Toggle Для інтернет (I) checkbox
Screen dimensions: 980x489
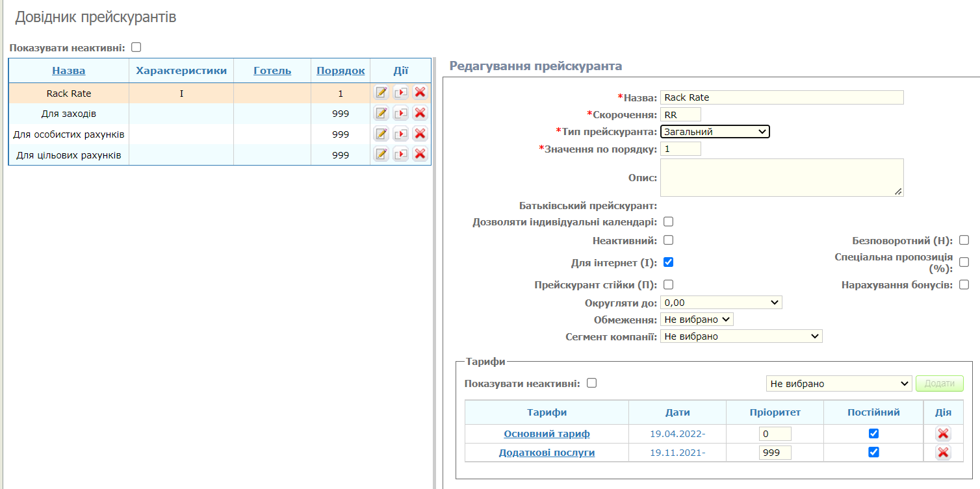pos(668,262)
